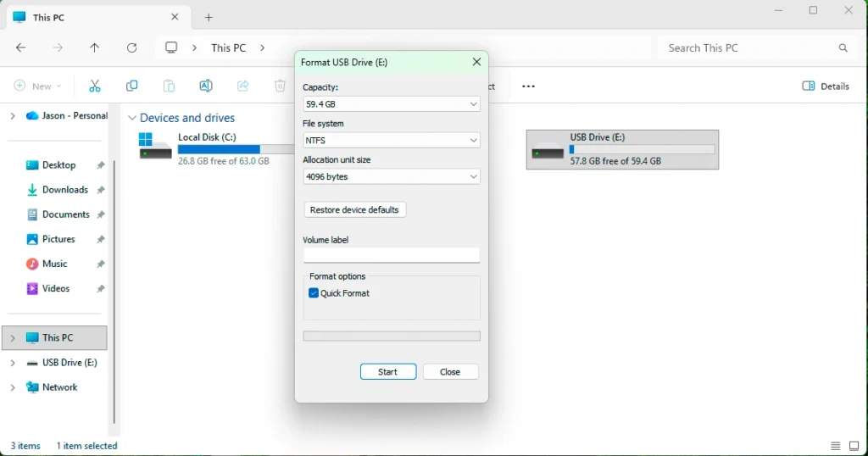The image size is (868, 456).
Task: Open the Allocation unit size dropdown
Action: coord(392,177)
